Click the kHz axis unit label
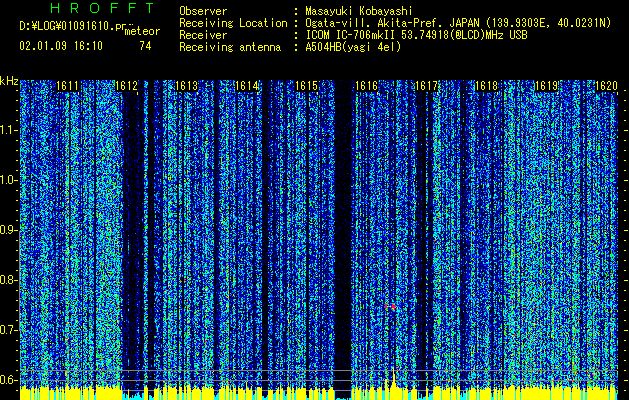This screenshot has width=629, height=400. pos(9,81)
